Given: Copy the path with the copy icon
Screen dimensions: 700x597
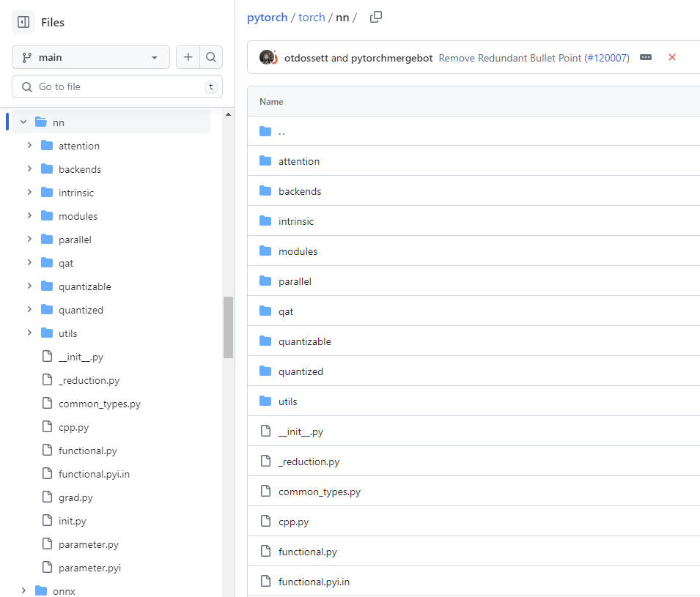Looking at the screenshot, I should [376, 17].
